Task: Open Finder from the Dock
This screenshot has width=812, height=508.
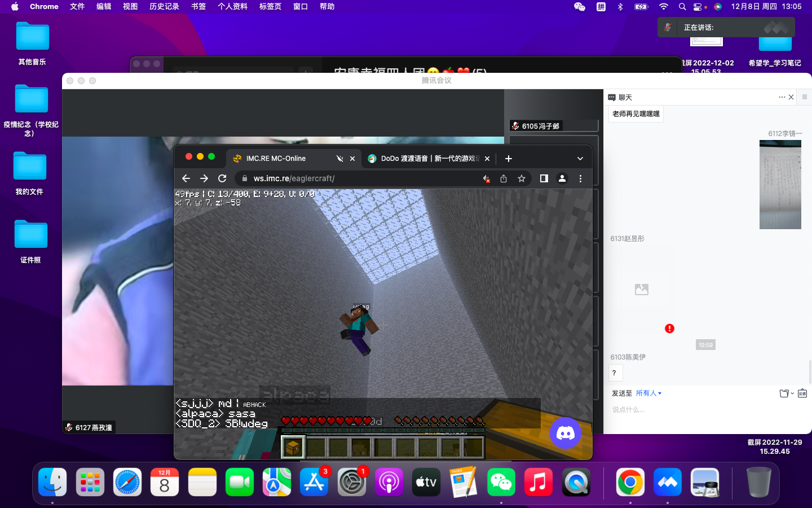Action: coord(52,482)
